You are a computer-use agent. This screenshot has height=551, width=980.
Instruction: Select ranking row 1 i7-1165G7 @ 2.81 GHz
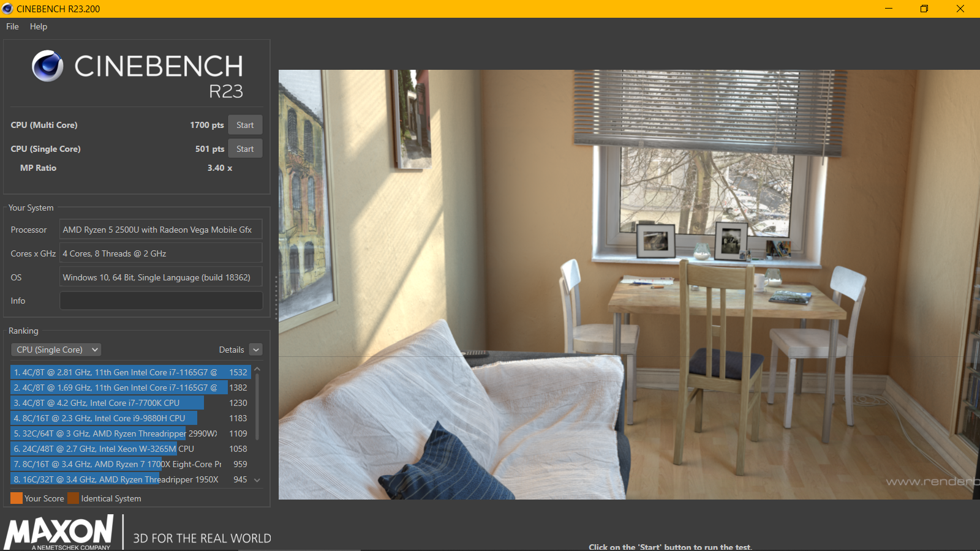130,372
